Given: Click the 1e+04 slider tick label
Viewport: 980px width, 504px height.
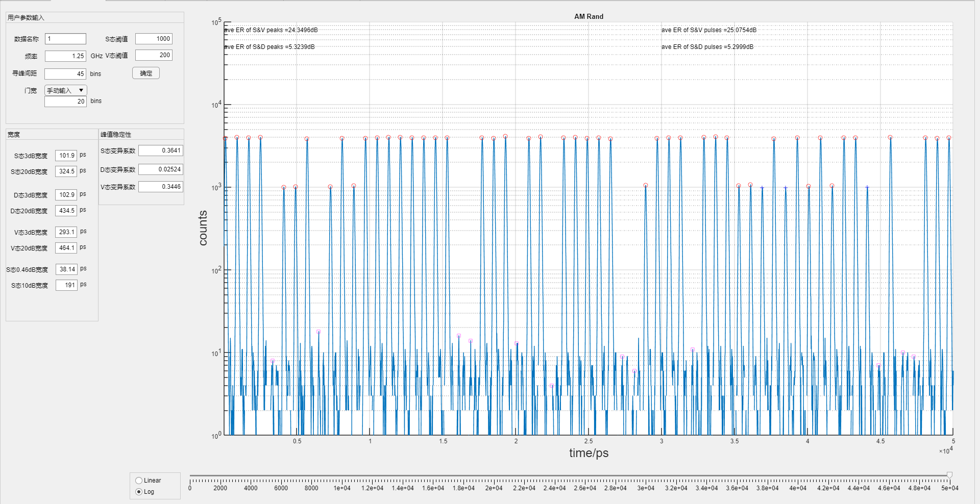Looking at the screenshot, I should 342,488.
